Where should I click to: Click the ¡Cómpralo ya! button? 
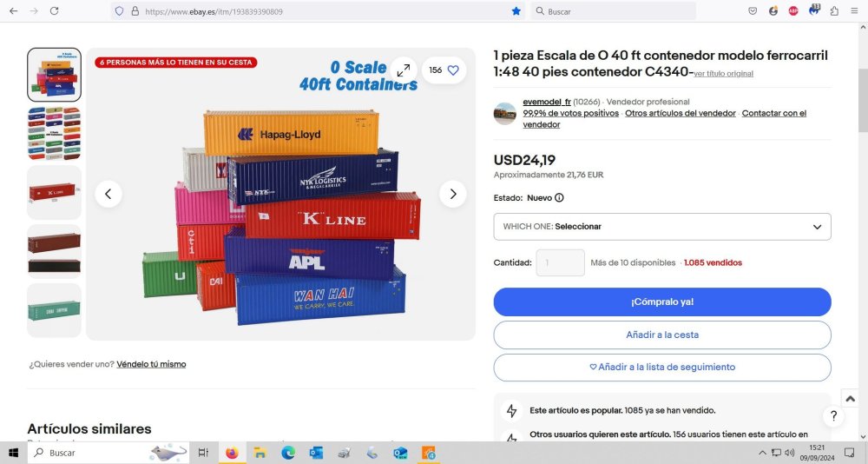pos(662,302)
